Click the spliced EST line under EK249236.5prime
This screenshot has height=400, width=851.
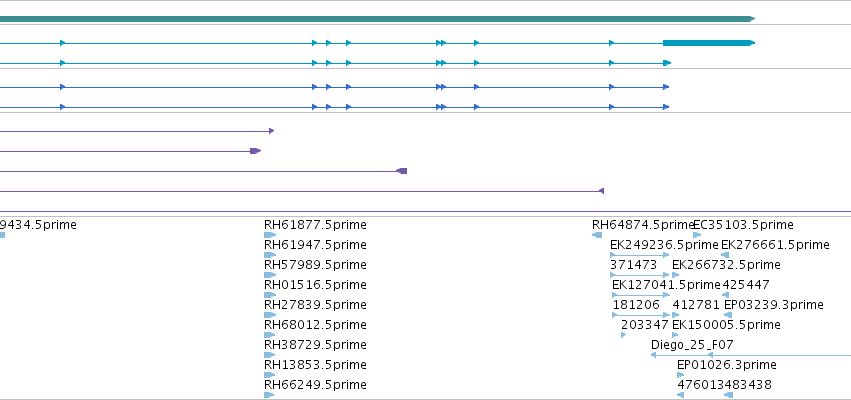(640, 255)
